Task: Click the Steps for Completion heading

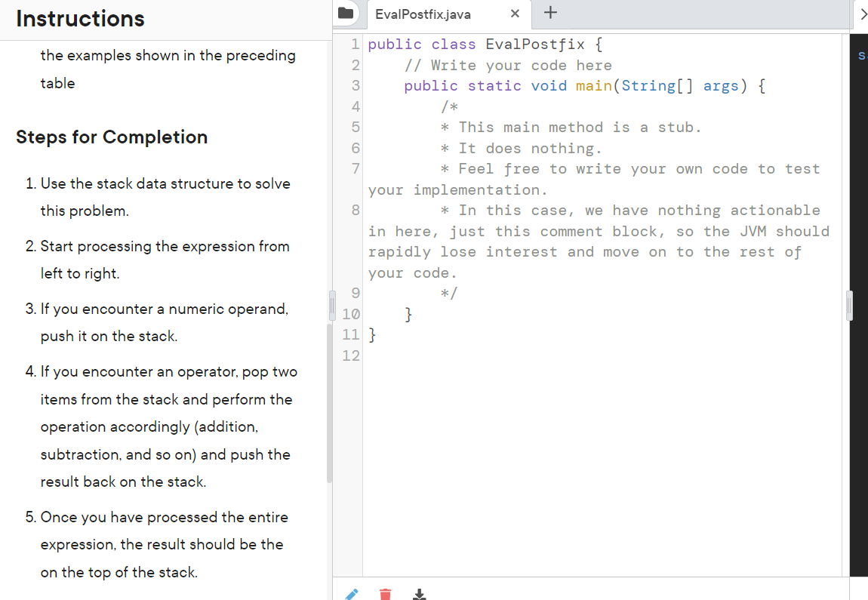Action: coord(112,137)
